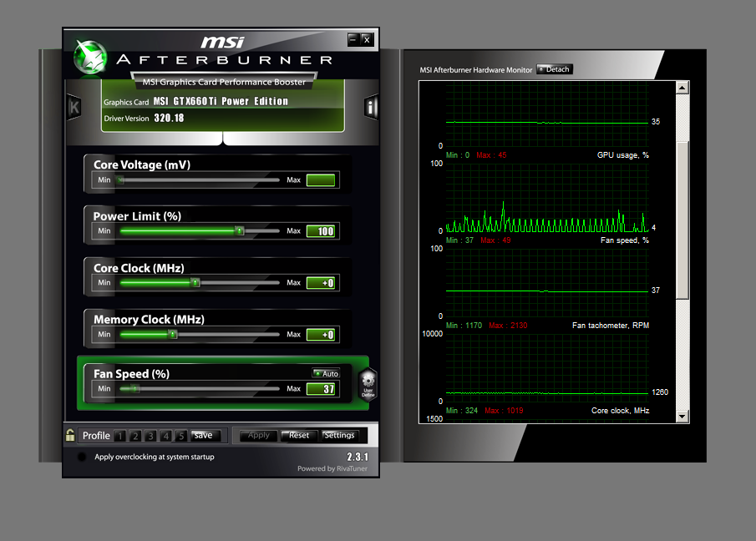Open the fan User Define gear icon
The width and height of the screenshot is (756, 541).
(368, 384)
